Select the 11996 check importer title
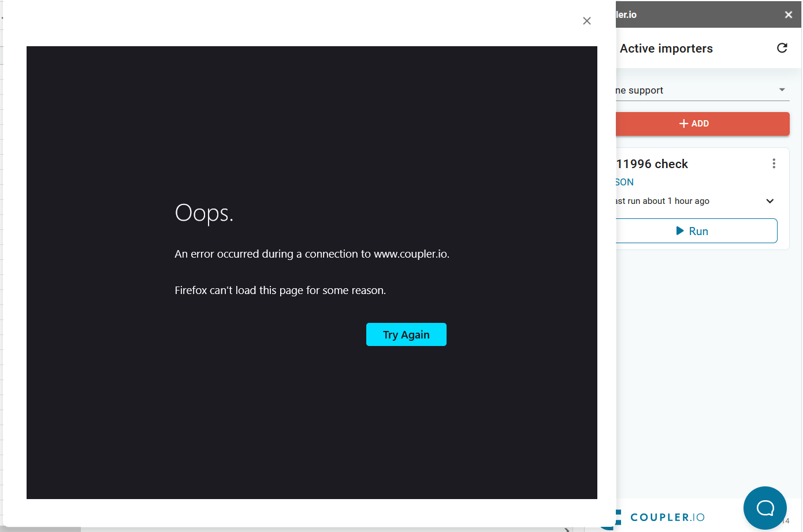Screen dimensions: 803x532 tap(652, 164)
